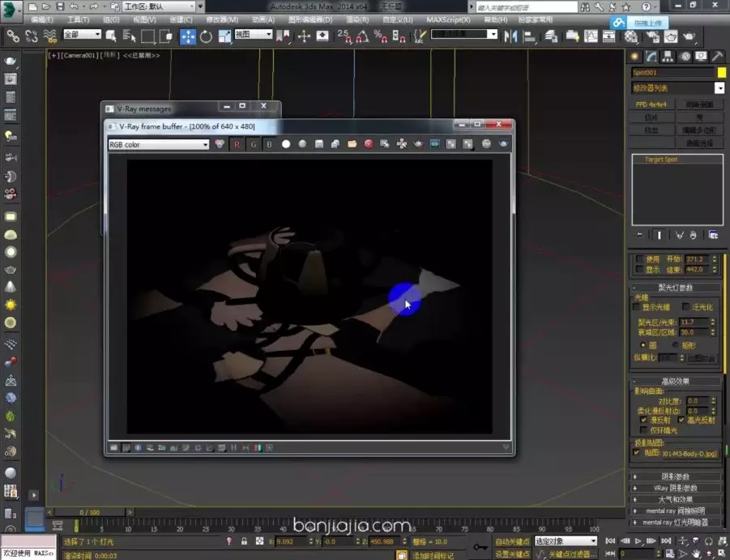Activate the Select and Scale tool
Viewport: 730px width, 560px height.
click(x=224, y=36)
